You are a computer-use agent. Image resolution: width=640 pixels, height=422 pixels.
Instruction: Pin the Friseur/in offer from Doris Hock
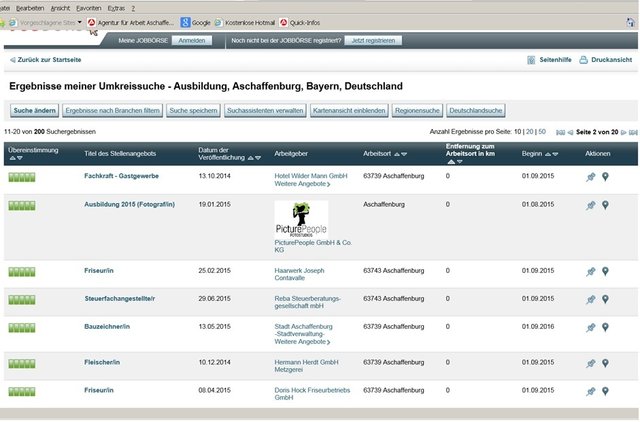[x=591, y=391]
